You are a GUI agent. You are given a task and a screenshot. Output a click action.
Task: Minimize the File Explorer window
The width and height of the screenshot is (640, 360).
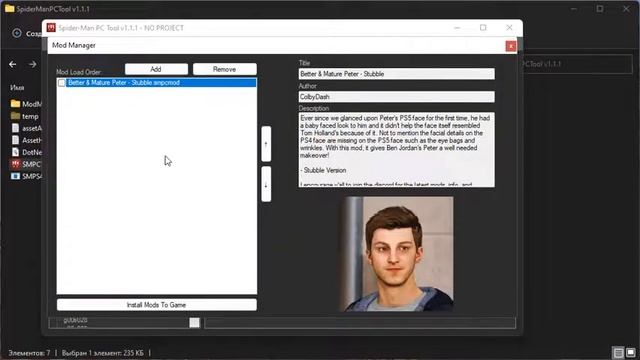click(x=574, y=9)
